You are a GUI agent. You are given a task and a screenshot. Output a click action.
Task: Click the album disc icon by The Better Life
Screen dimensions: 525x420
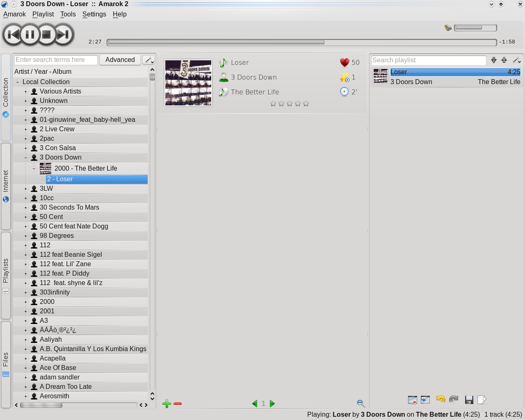coord(224,92)
